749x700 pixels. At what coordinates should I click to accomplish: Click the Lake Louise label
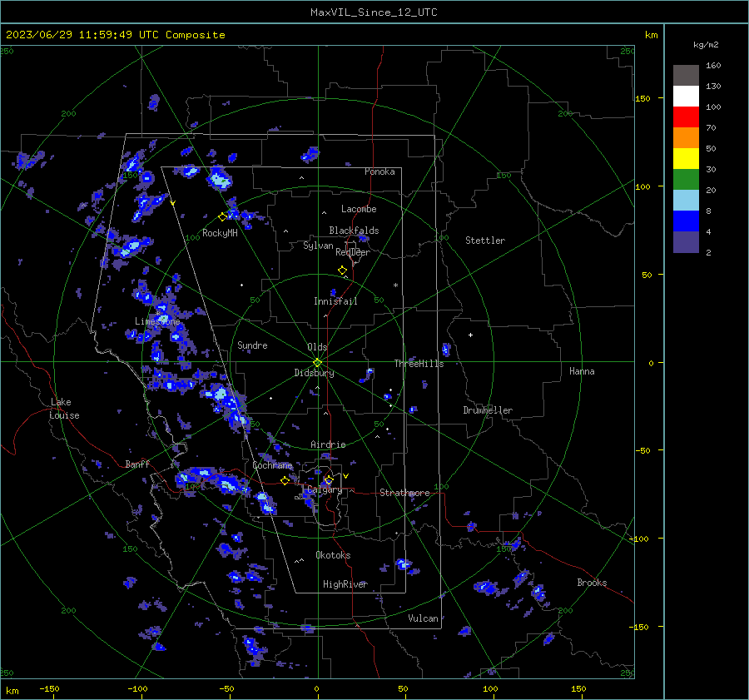(x=64, y=409)
